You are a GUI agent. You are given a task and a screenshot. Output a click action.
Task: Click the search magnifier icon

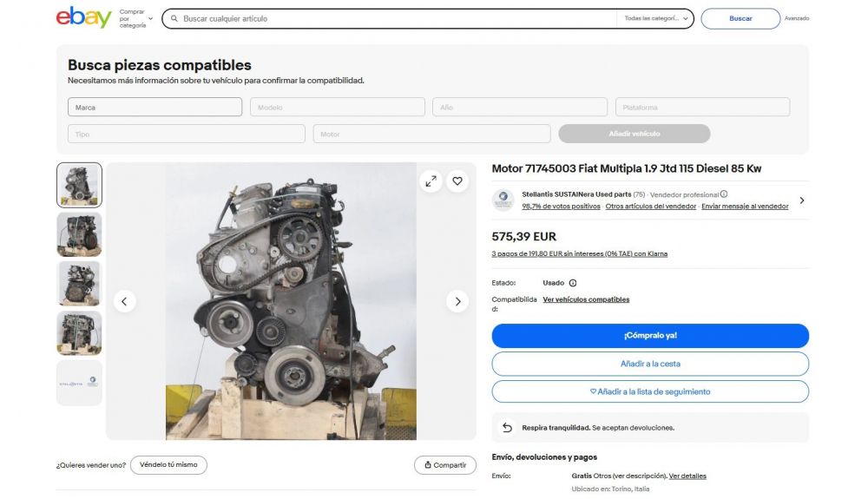(x=174, y=18)
